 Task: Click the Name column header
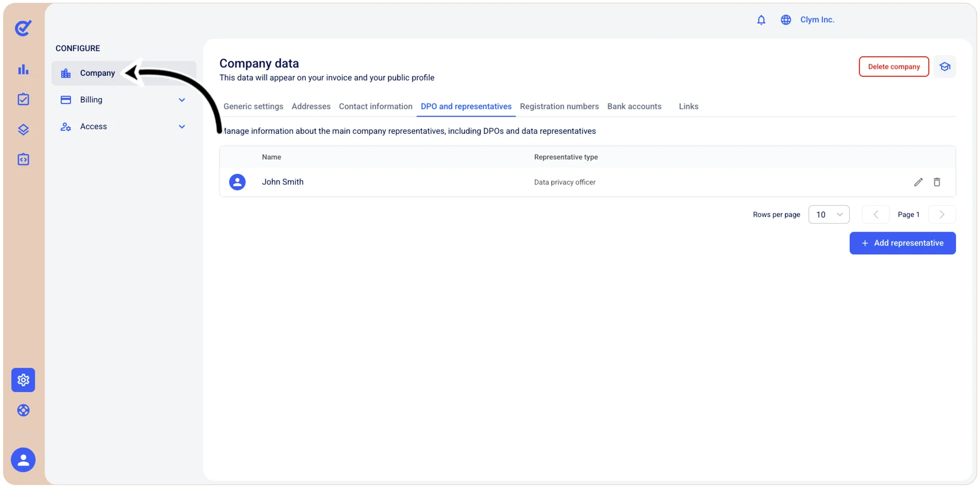pyautogui.click(x=271, y=157)
